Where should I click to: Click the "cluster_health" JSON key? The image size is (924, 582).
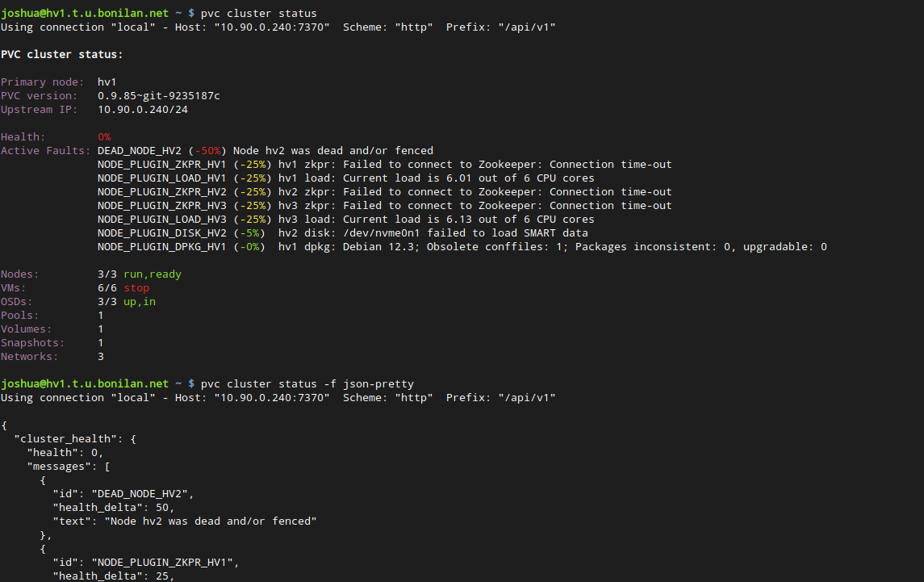pyautogui.click(x=65, y=438)
